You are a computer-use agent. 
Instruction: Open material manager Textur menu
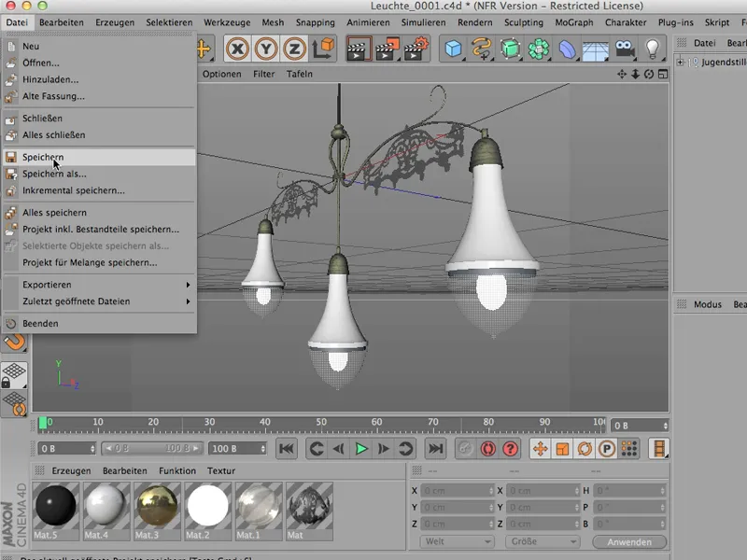pyautogui.click(x=220, y=470)
